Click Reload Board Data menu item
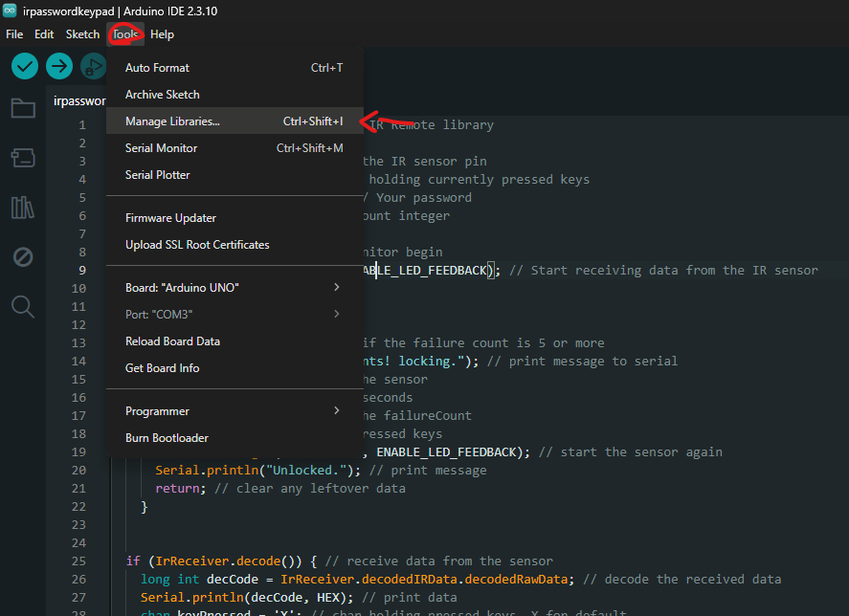 point(235,341)
